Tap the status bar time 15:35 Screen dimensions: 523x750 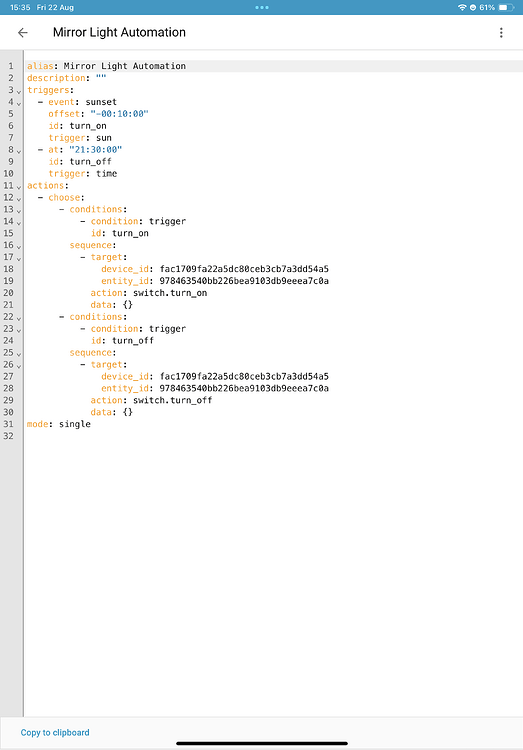[22, 7]
